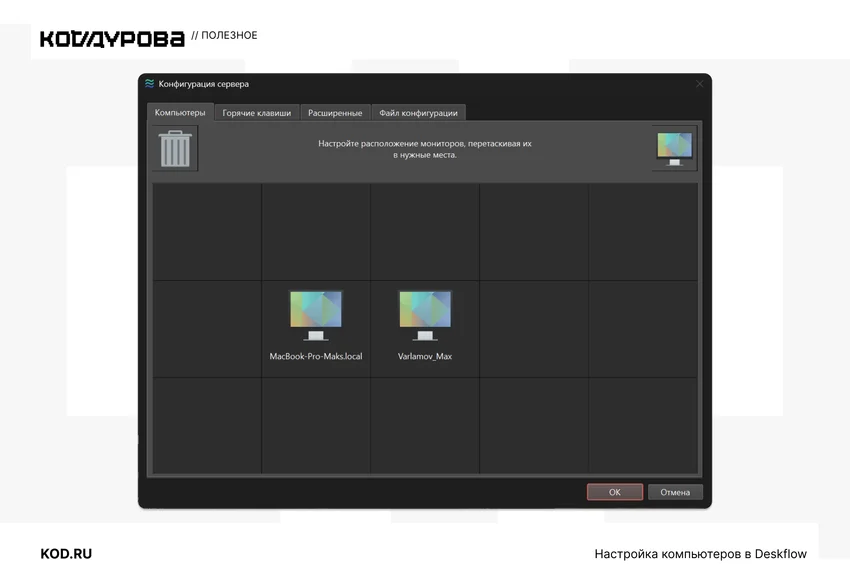The height and width of the screenshot is (582, 850).
Task: Click the КОД ДУРОВА logo
Action: pyautogui.click(x=112, y=39)
